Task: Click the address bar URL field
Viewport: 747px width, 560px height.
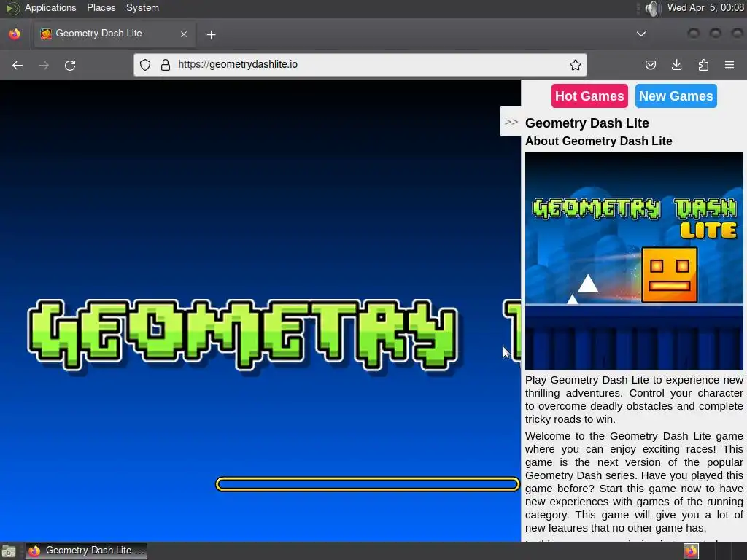Action: [x=360, y=65]
